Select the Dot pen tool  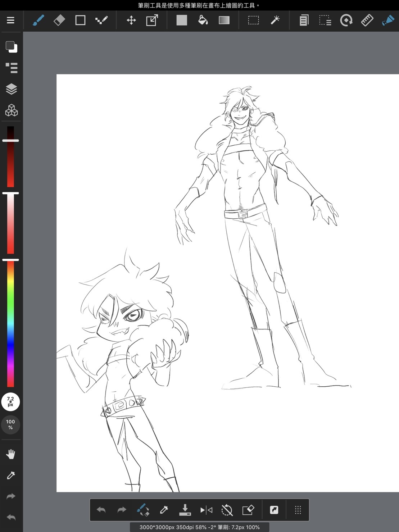coord(101,20)
